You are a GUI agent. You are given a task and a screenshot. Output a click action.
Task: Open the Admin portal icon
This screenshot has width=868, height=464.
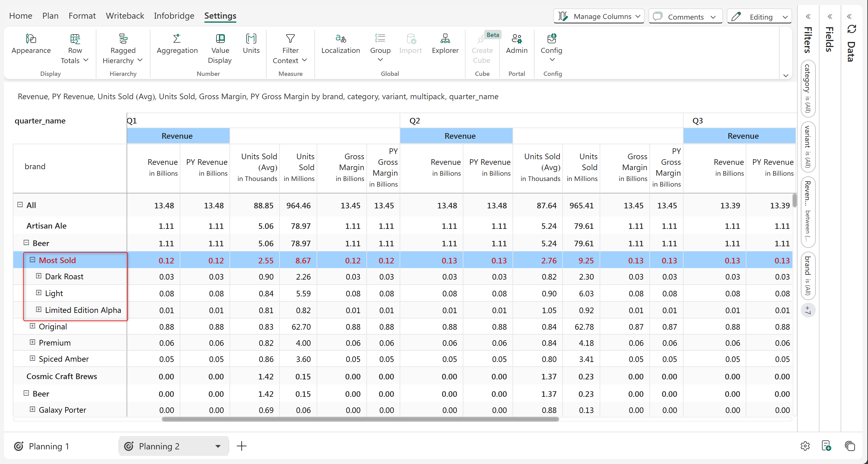[x=516, y=39]
